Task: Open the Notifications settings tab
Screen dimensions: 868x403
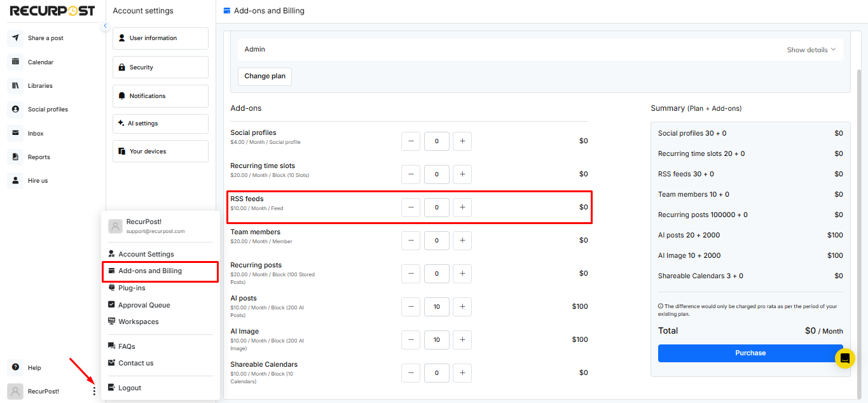Action: [x=160, y=96]
